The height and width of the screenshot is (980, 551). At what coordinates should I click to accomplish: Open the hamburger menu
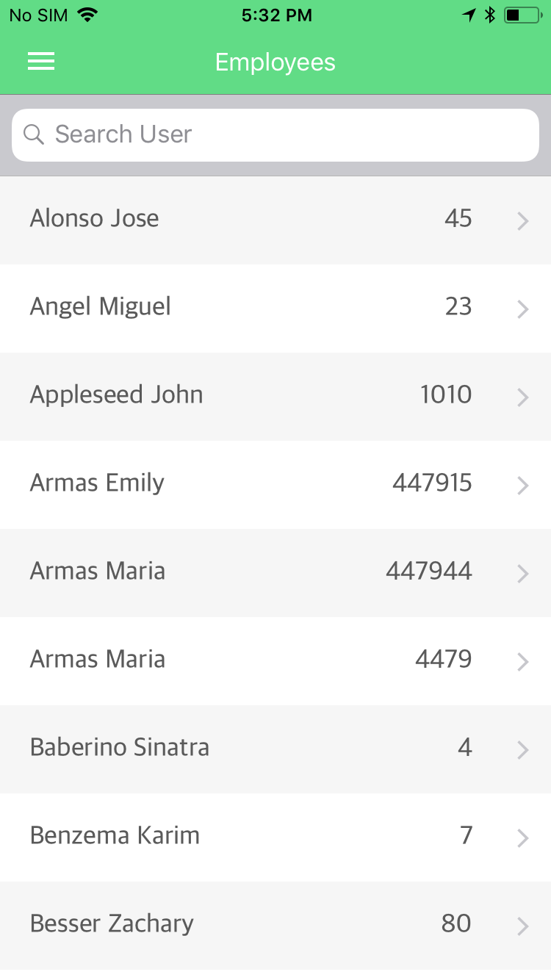coord(41,62)
